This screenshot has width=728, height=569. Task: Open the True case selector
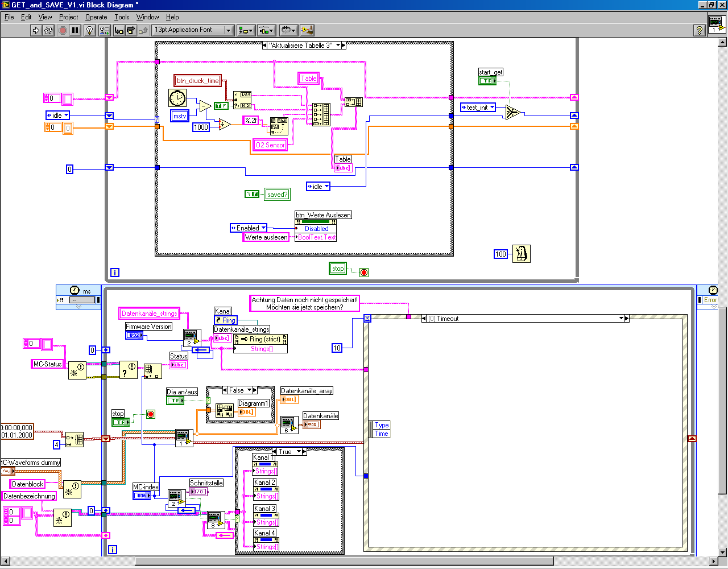pyautogui.click(x=289, y=451)
